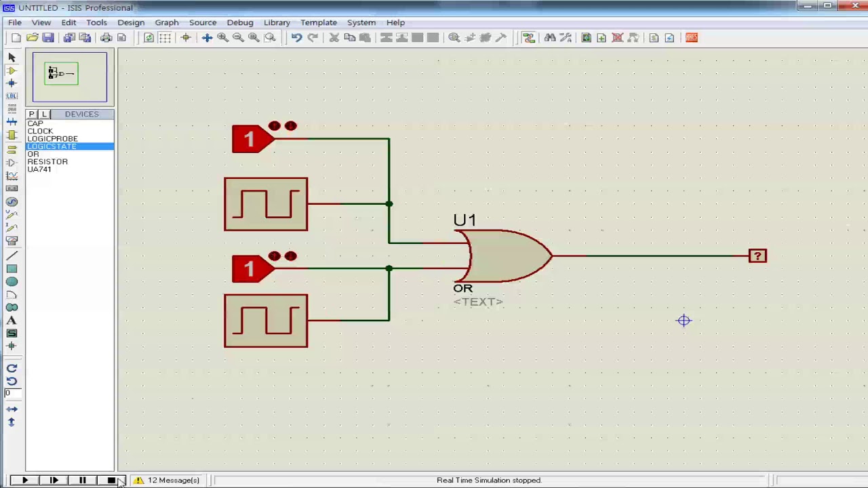Open the Template menu

click(x=319, y=22)
